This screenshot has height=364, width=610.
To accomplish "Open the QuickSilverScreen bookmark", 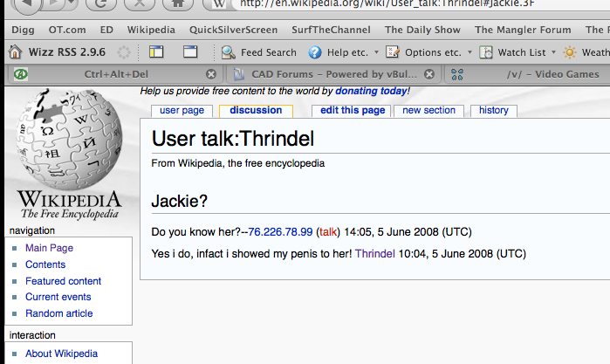I will [233, 30].
